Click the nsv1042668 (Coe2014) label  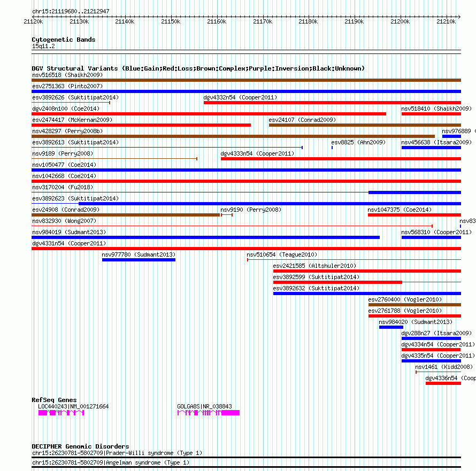point(64,176)
